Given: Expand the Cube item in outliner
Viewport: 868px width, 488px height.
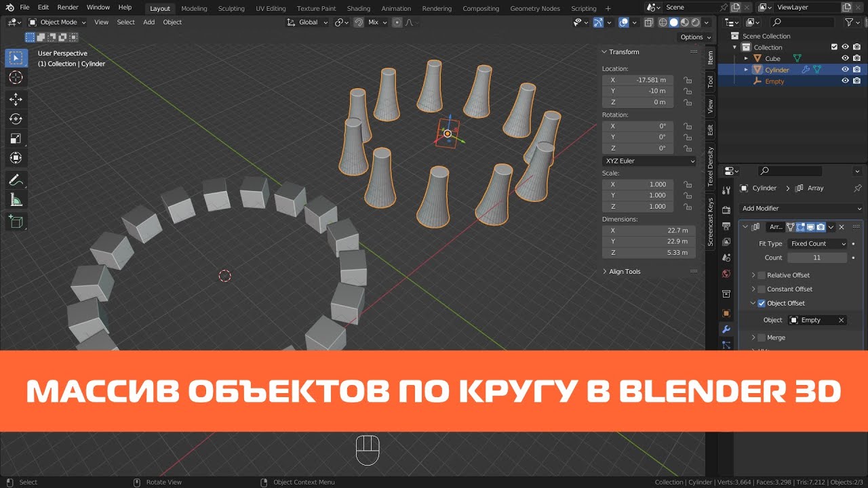Looking at the screenshot, I should (x=747, y=58).
